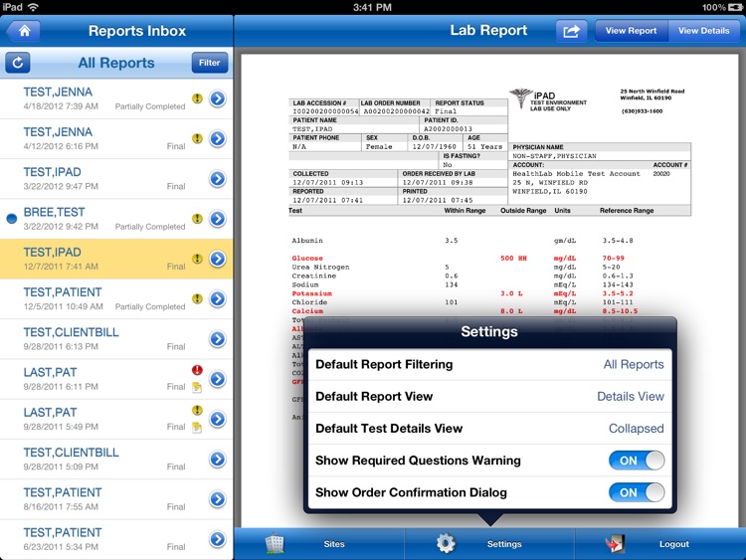Screen dimensions: 746x560
Task: Change Default Report View setting
Action: pyautogui.click(x=490, y=396)
